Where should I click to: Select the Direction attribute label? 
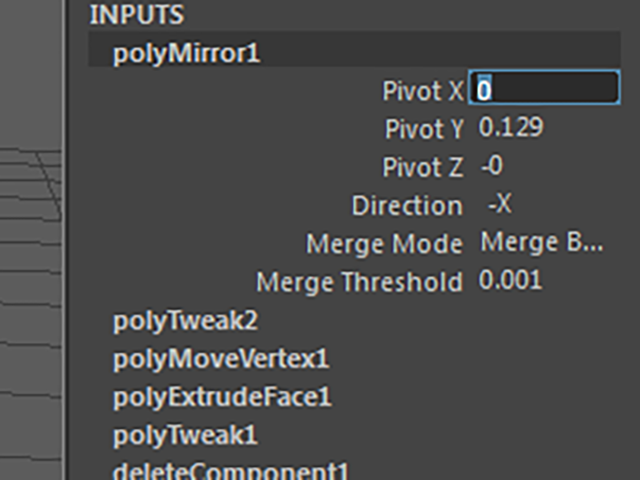coord(407,205)
